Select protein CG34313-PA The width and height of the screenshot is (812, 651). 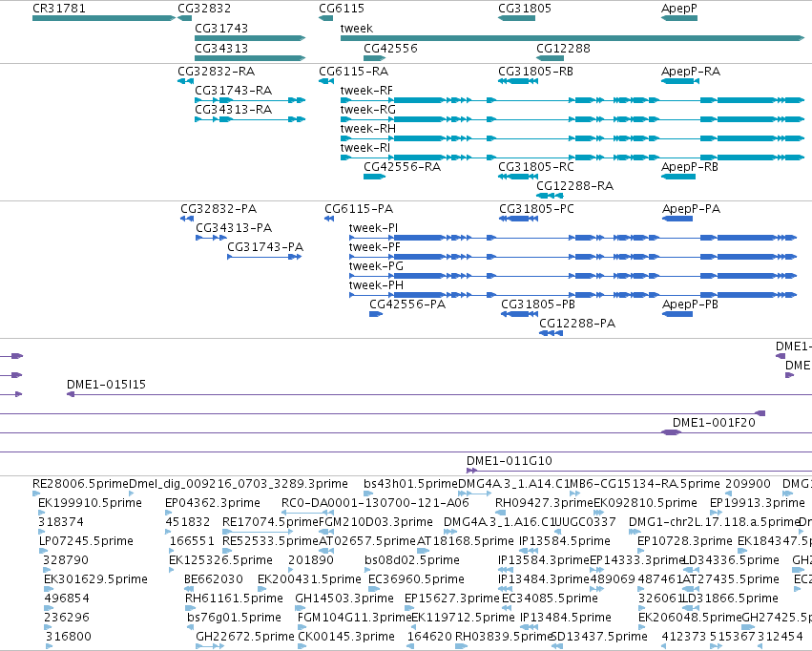(211, 238)
